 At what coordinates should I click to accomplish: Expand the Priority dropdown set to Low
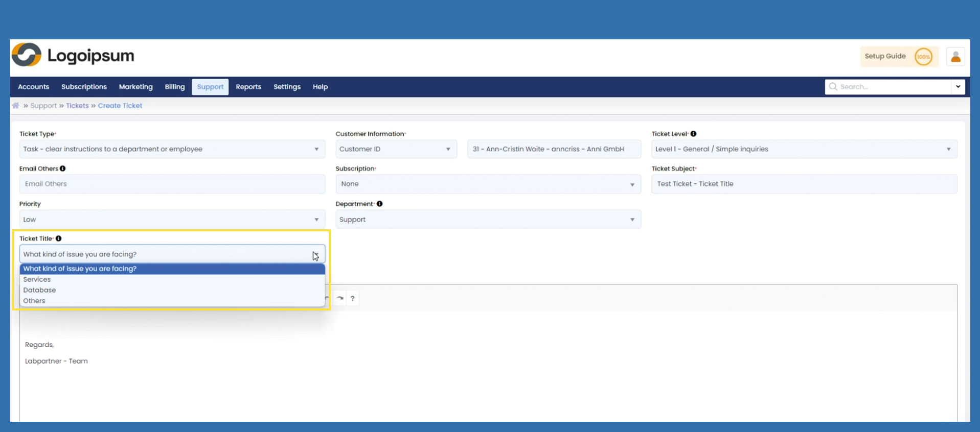(172, 220)
